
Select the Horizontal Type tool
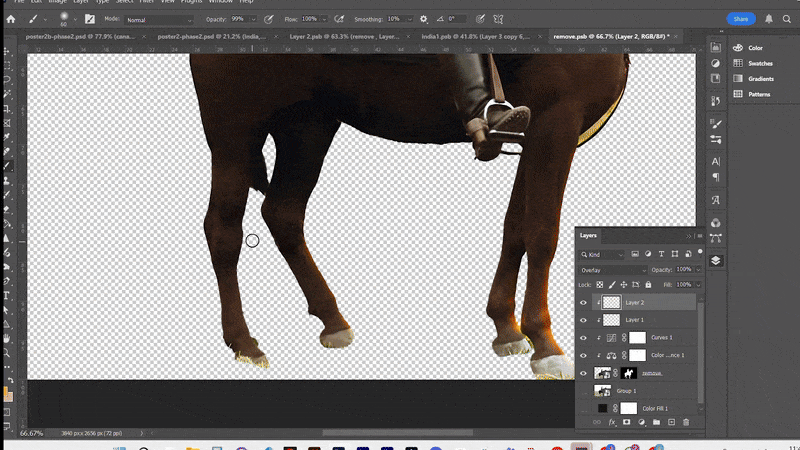(x=7, y=295)
